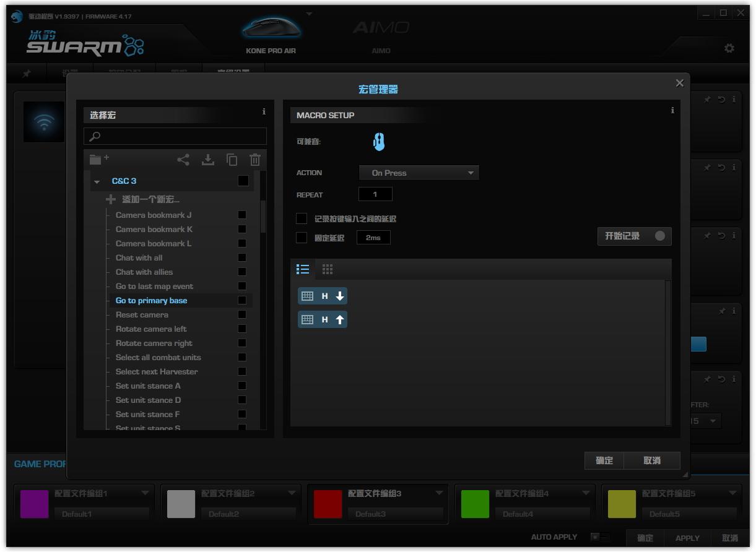Open the ACTION dropdown showing On Press
The height and width of the screenshot is (552, 756).
pos(419,173)
